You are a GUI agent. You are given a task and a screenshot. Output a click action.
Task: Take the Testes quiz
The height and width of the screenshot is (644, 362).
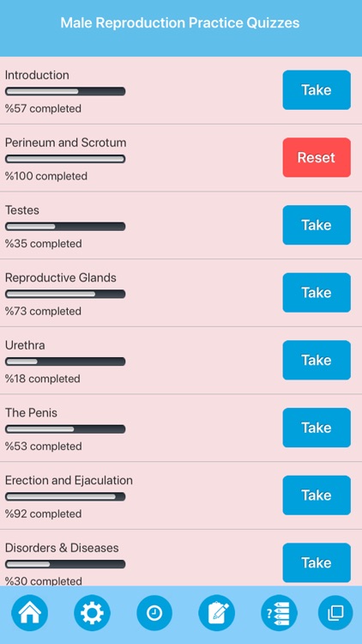[317, 225]
